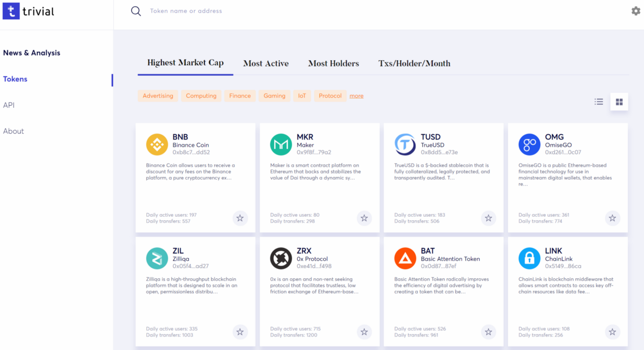Click BNB address 0xb8c7...dd52

coord(191,152)
